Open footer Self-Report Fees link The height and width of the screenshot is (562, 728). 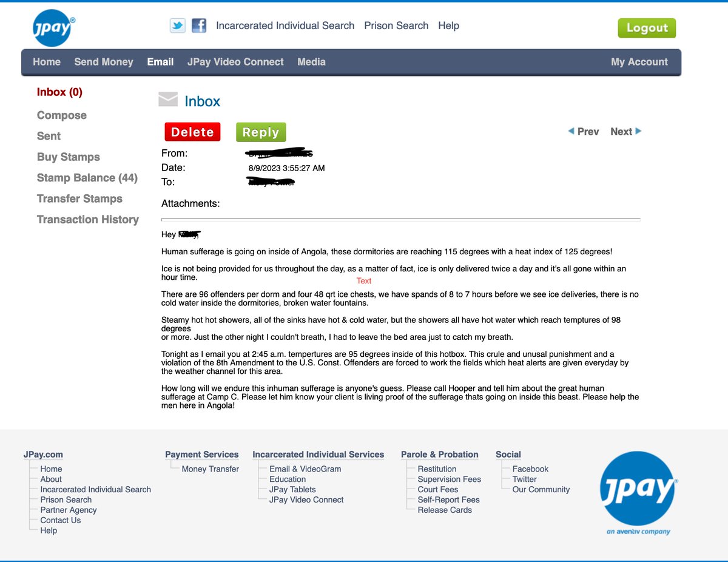click(x=448, y=500)
